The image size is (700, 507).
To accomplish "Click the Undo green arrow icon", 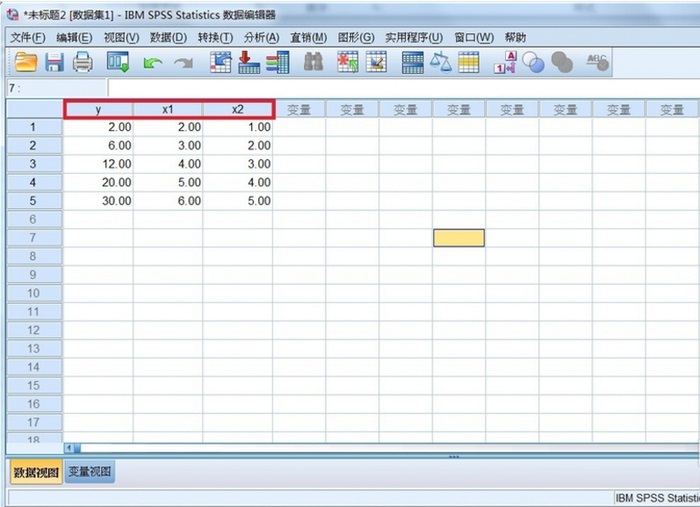I will pyautogui.click(x=153, y=63).
